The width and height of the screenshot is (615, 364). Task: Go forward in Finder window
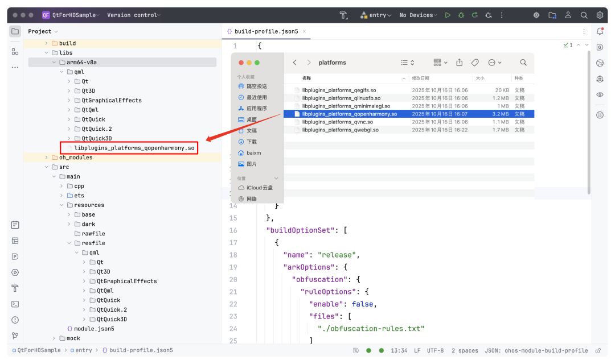(x=309, y=63)
